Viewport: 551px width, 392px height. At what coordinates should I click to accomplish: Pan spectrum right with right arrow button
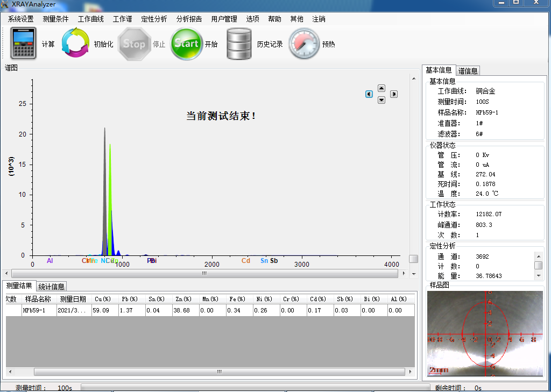(394, 94)
